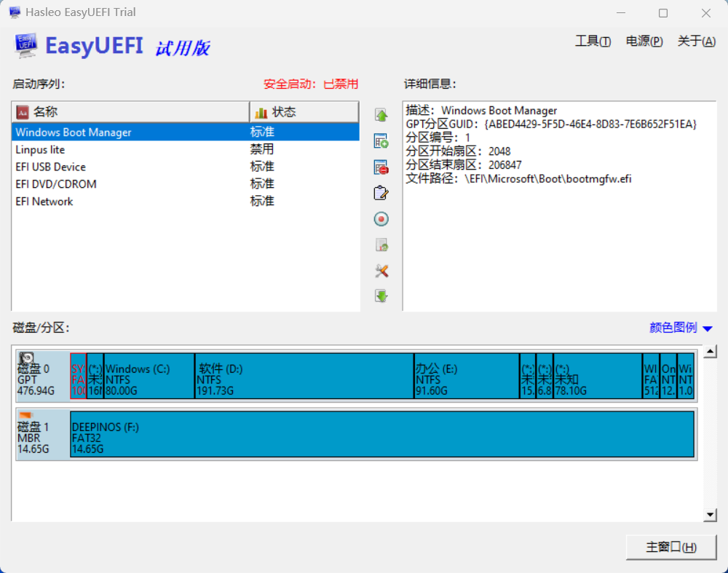Click the 分区结束扇区: 206847 line

click(x=464, y=165)
